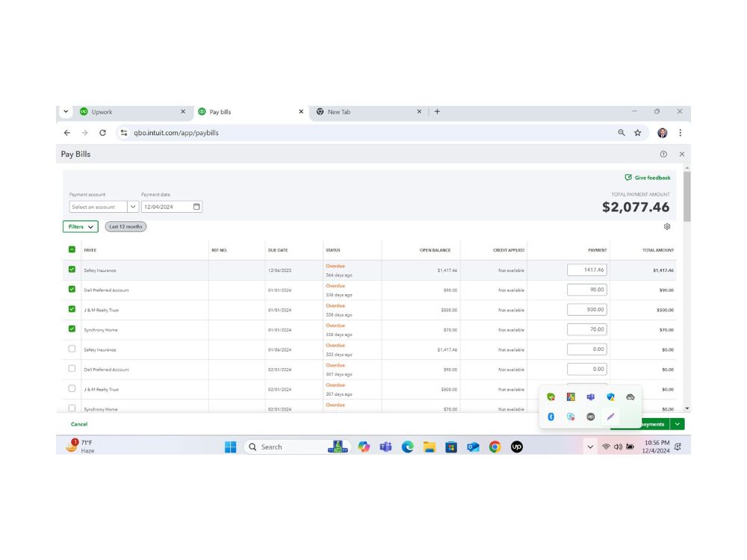Open green shield icon in tray overflow

(x=551, y=396)
